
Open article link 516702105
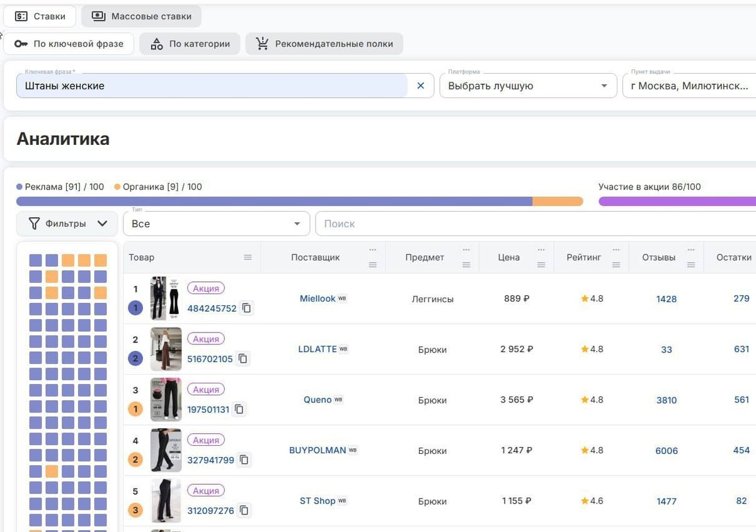click(210, 359)
